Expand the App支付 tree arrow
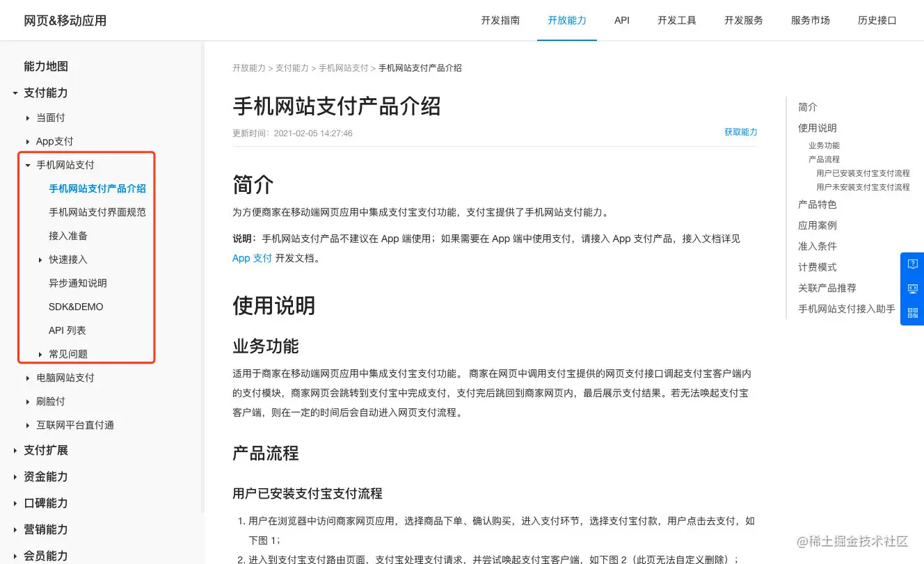 pyautogui.click(x=28, y=142)
